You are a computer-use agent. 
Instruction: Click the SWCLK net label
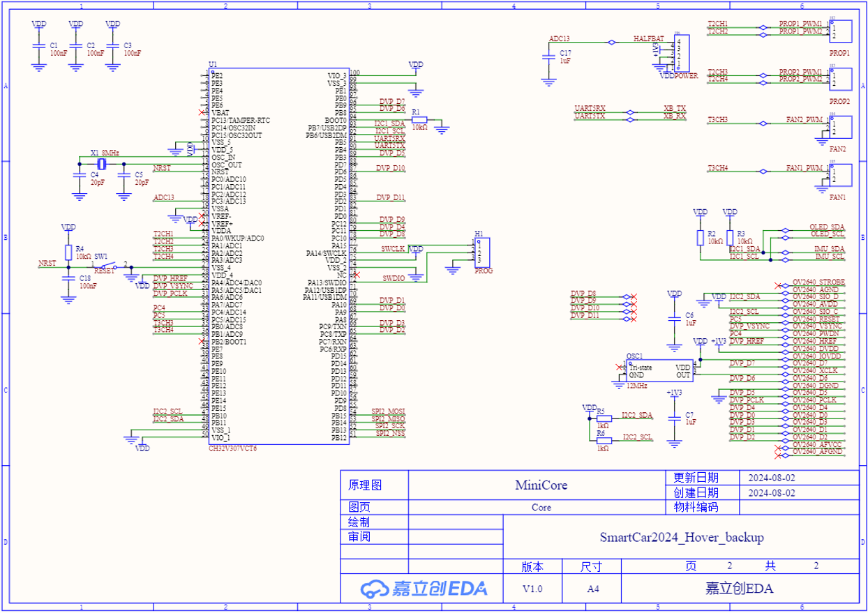point(394,249)
